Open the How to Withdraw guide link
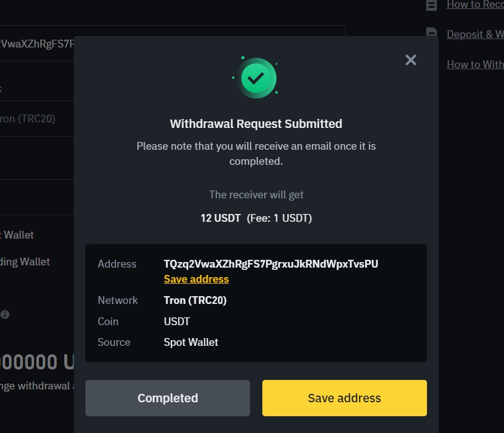Image resolution: width=504 pixels, height=433 pixels. pyautogui.click(x=475, y=64)
